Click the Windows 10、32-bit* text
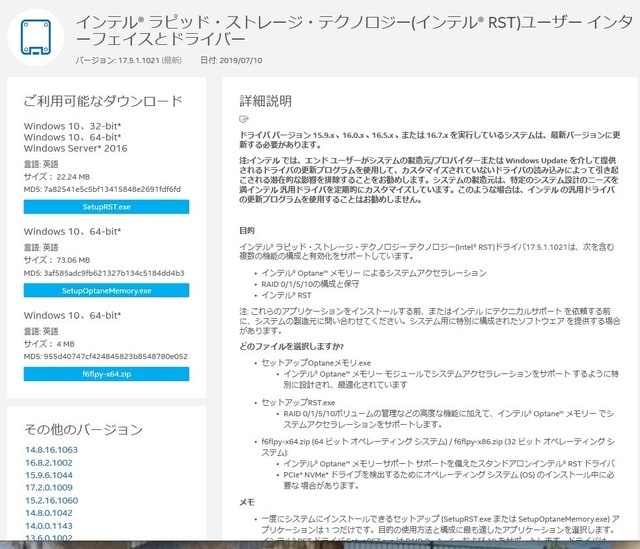Screen dimensions: 640x549 [x=72, y=126]
